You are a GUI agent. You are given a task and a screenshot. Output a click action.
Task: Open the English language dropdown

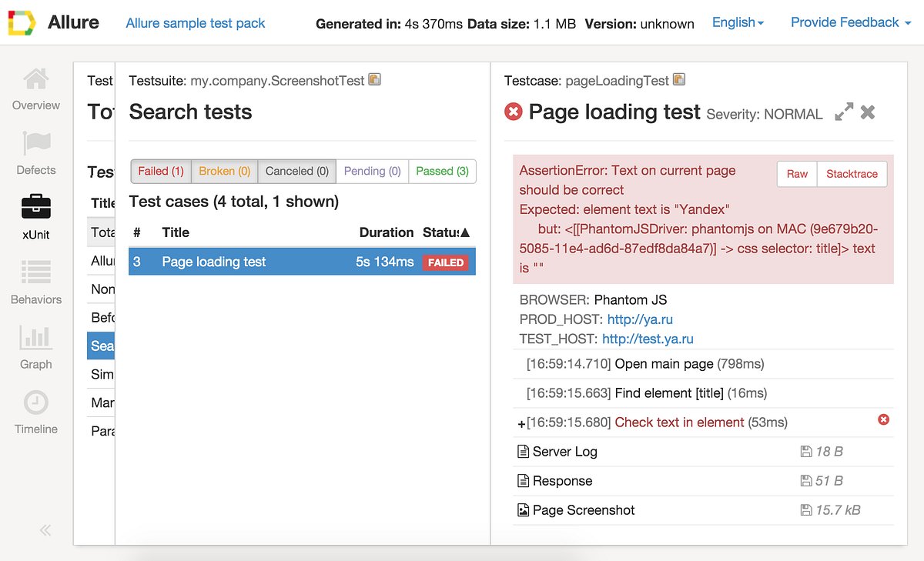click(x=737, y=22)
